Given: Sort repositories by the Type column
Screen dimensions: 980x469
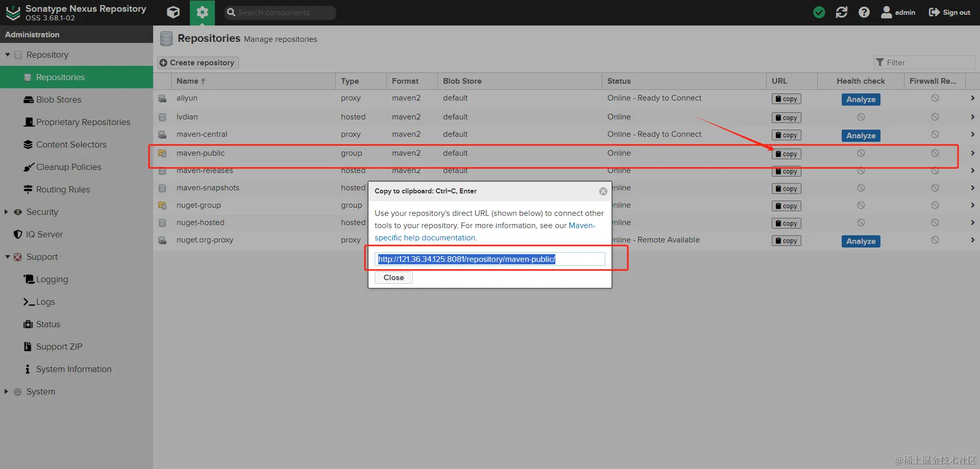Looking at the screenshot, I should pyautogui.click(x=361, y=81).
